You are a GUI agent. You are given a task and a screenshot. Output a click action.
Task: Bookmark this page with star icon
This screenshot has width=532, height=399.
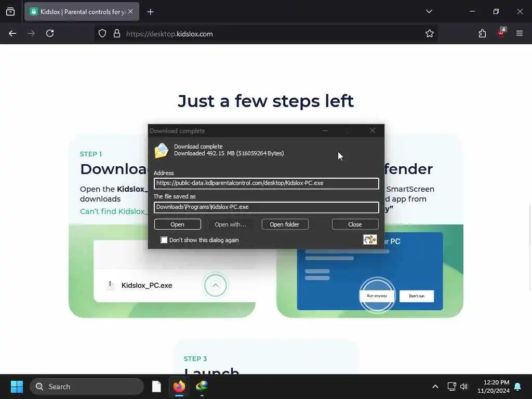tap(430, 34)
